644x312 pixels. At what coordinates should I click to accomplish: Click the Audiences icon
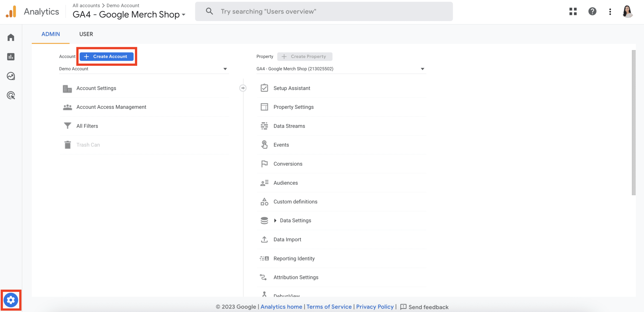pyautogui.click(x=264, y=183)
